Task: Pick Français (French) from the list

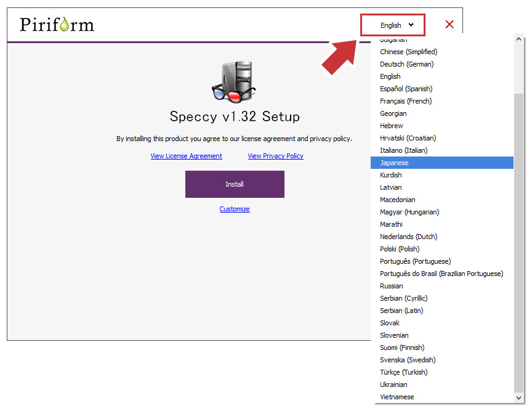Action: coord(442,101)
